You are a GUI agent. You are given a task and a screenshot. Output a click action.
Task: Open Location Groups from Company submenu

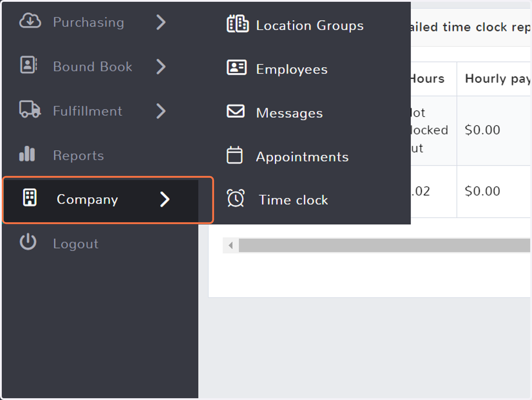pos(310,26)
